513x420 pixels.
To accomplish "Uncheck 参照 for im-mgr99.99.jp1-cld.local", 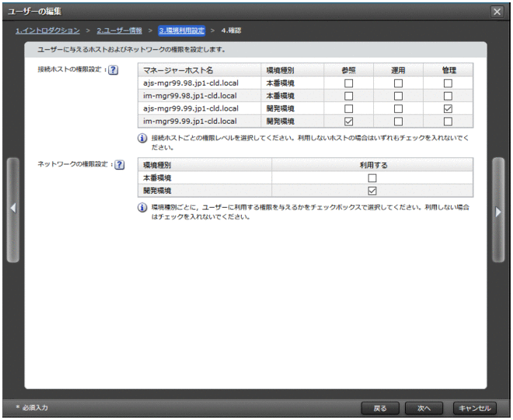I will 348,121.
